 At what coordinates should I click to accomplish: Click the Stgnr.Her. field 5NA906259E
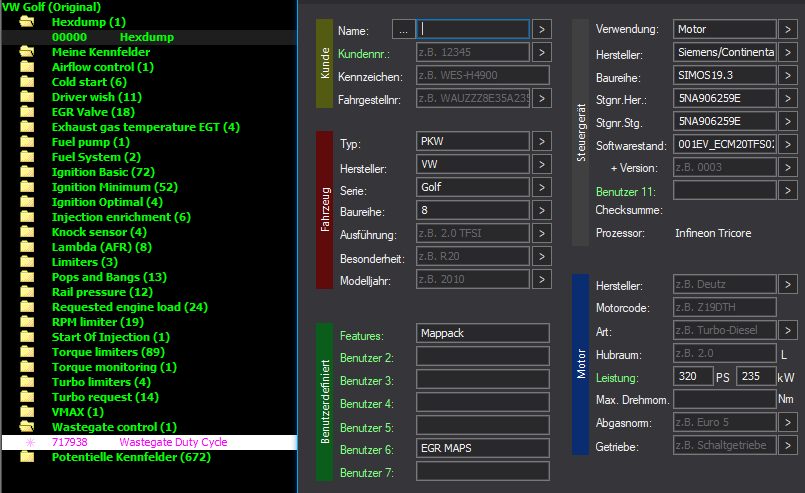[x=724, y=98]
